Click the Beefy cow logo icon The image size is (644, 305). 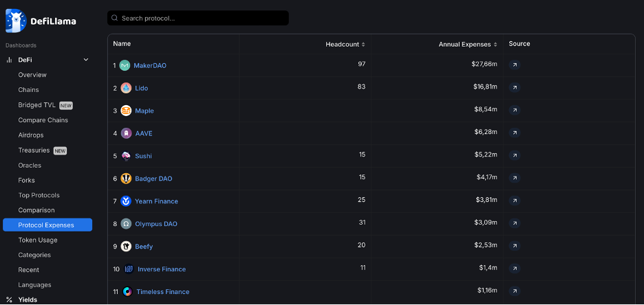pos(126,247)
